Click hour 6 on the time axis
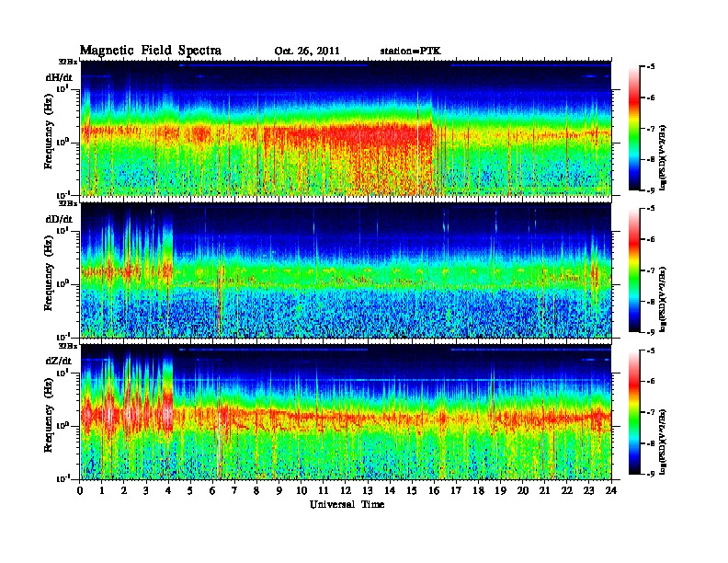728x563 pixels. tap(212, 490)
